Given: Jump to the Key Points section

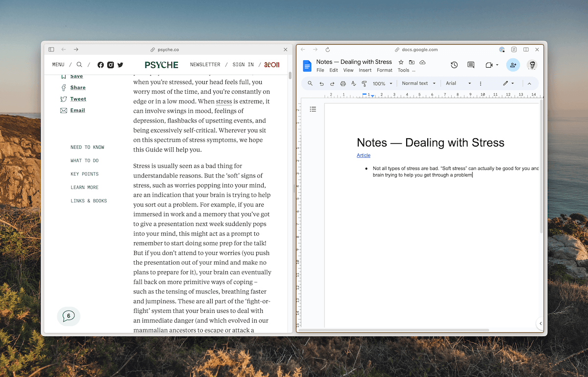Looking at the screenshot, I should click(84, 174).
